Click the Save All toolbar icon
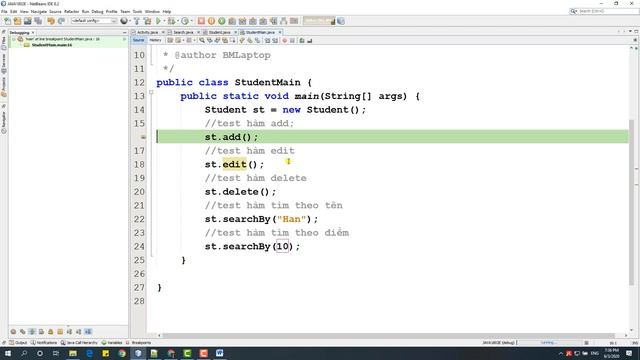640x360 pixels. pyautogui.click(x=38, y=21)
